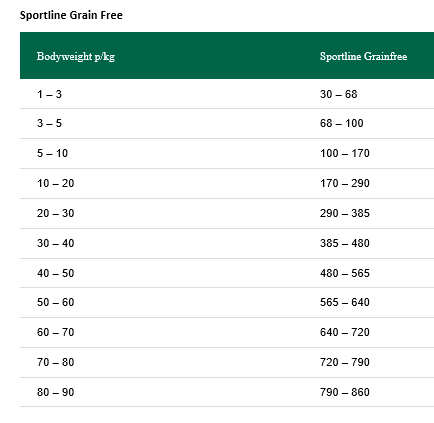This screenshot has width=434, height=423.
Task: Click the Sportline Grain Free heading
Action: 71,15
